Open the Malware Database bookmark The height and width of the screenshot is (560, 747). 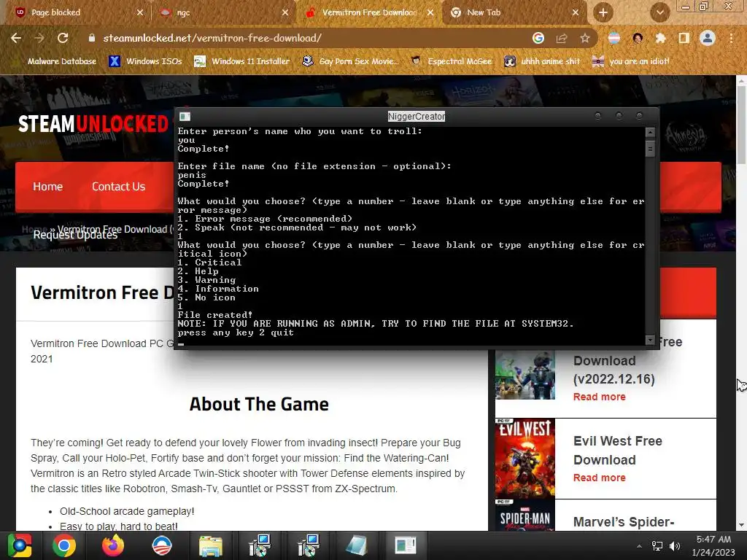(x=55, y=61)
